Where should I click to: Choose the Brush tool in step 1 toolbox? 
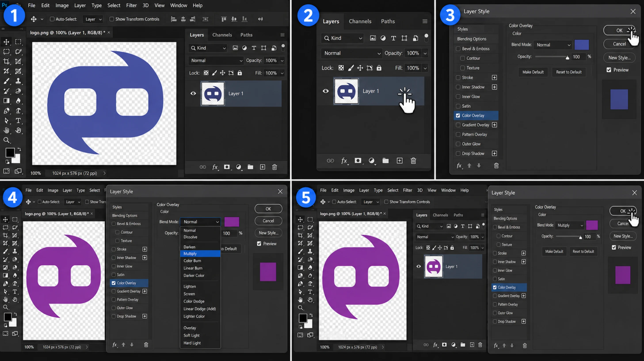click(x=6, y=81)
